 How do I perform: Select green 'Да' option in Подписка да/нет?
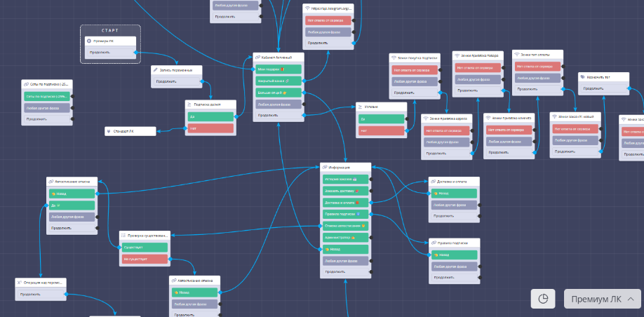[x=209, y=116]
